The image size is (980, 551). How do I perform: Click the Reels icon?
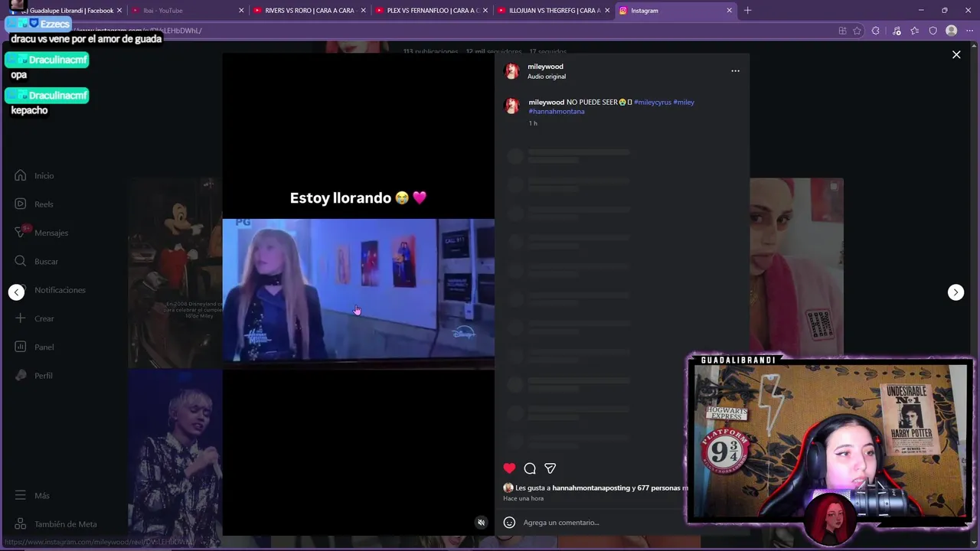tap(21, 204)
